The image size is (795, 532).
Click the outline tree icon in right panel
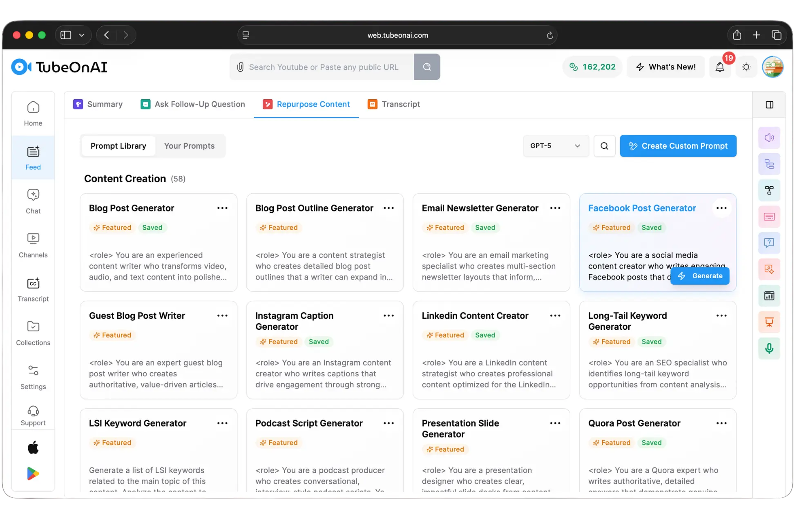click(769, 164)
